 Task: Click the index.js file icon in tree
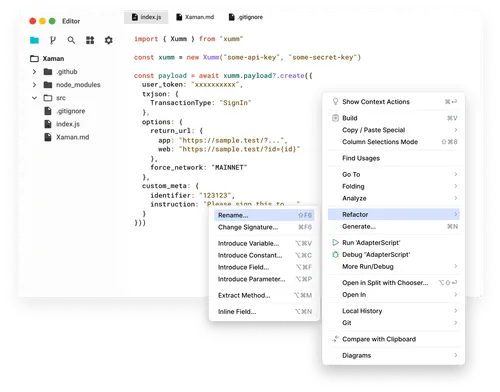pyautogui.click(x=48, y=124)
